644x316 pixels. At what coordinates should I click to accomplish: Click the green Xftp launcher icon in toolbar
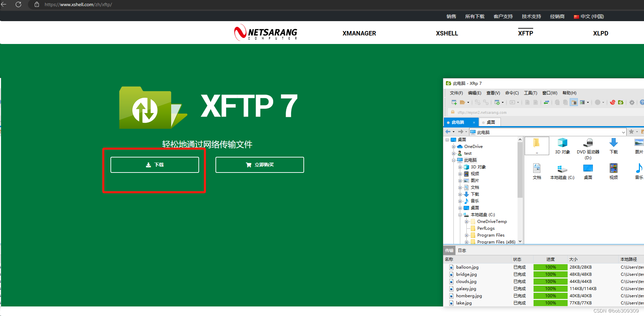pos(621,102)
